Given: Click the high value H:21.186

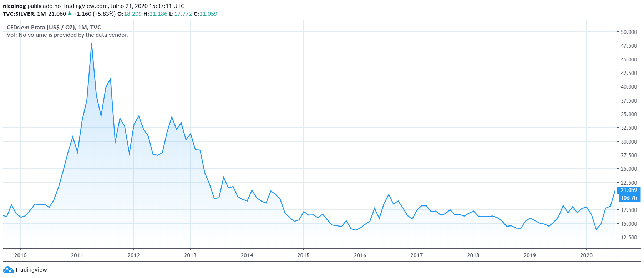Looking at the screenshot, I should (155, 14).
